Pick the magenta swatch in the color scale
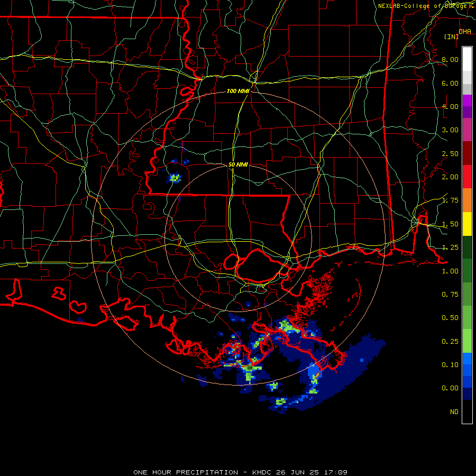Viewport: 476px width, 476px height. click(x=467, y=100)
